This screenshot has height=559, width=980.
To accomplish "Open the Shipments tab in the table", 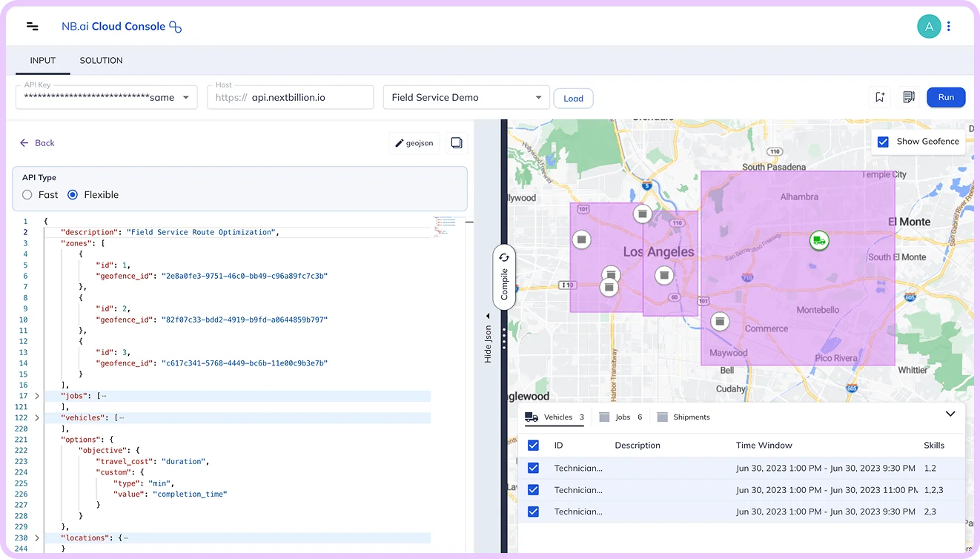I will [683, 417].
